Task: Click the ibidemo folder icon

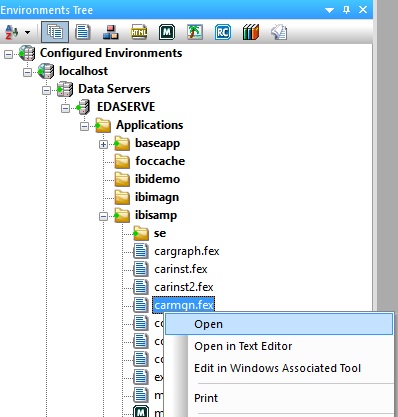Action: 122,179
